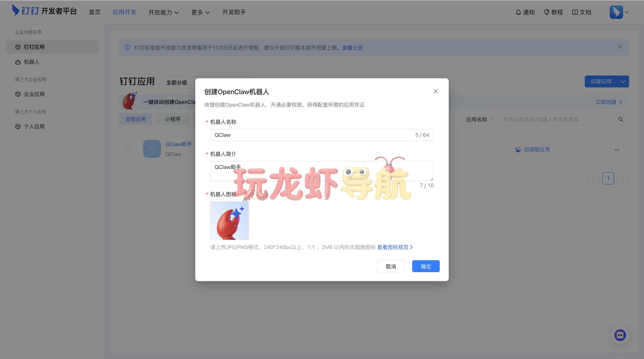Click the lobster claw icon in the OpenClaw banner
Viewport: 644px width, 359px height.
[x=130, y=100]
